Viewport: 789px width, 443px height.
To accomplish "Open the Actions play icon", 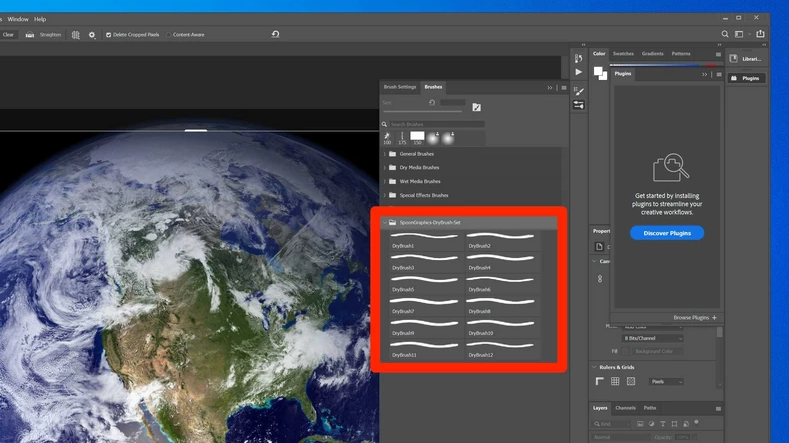I will tap(579, 72).
